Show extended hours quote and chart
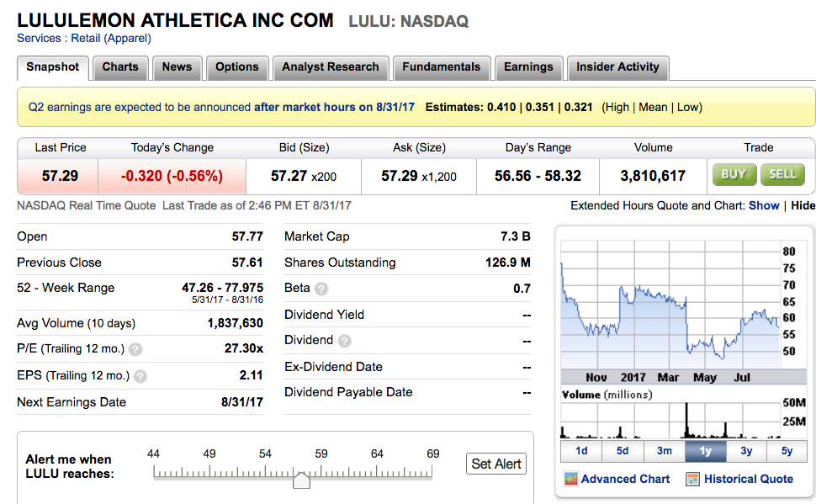This screenshot has width=816, height=504. [x=764, y=205]
